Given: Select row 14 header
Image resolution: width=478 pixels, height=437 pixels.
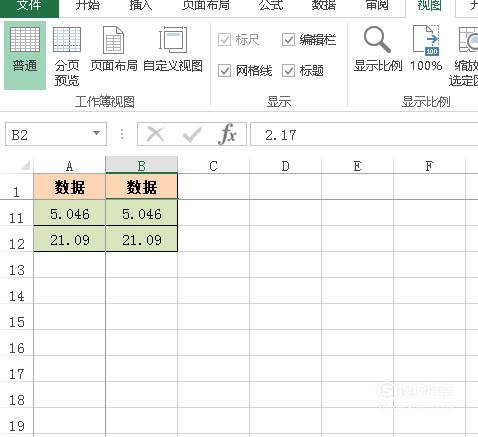Looking at the screenshot, I should [x=17, y=291].
